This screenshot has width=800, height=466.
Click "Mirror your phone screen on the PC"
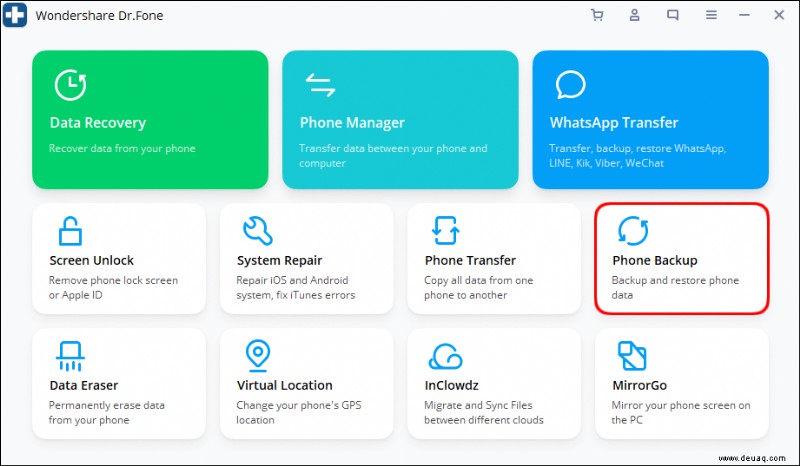[x=681, y=412]
